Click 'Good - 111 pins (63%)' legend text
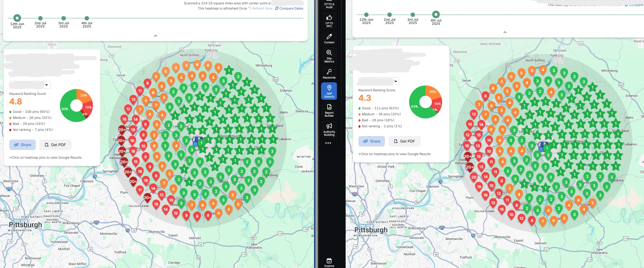Viewport: 644px width, 268px height. coord(380,108)
